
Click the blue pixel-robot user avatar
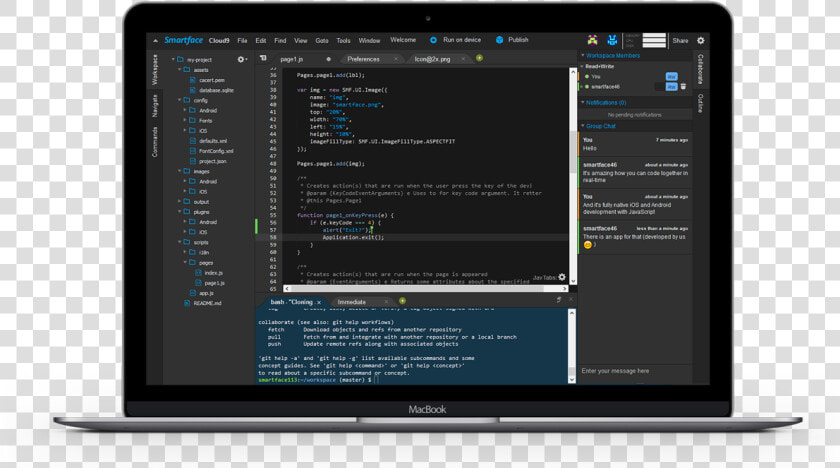(x=612, y=40)
